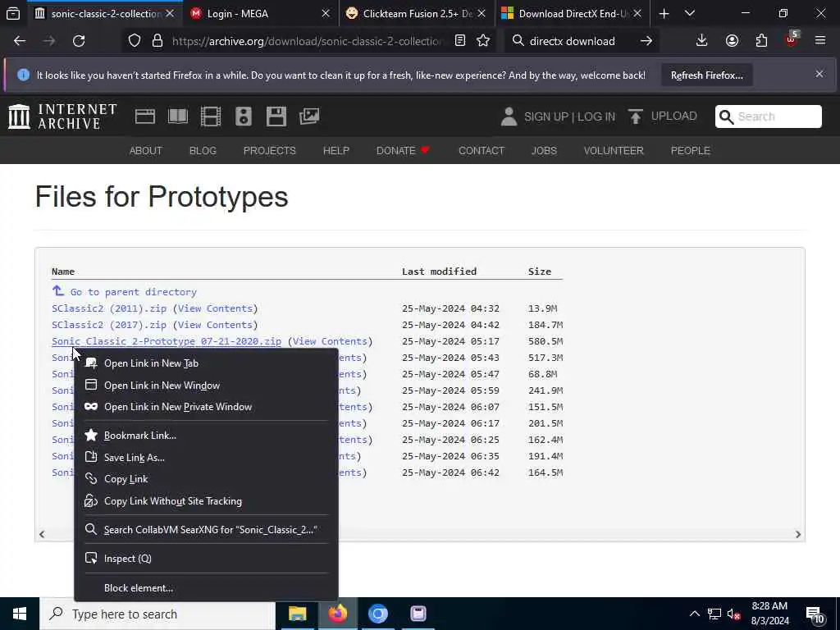Click the archive.org URL address bar

point(307,41)
